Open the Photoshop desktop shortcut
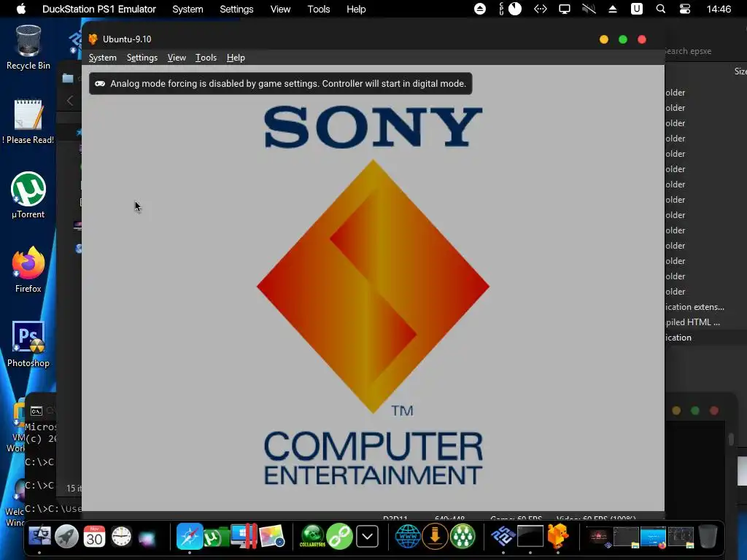The image size is (747, 560). point(28,344)
